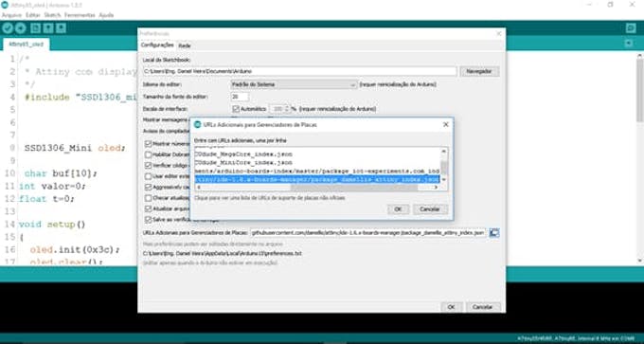Viewport: 644px width, 344px height.
Task: Click the tab menu arrow below Serial Monitor
Action: click(629, 44)
